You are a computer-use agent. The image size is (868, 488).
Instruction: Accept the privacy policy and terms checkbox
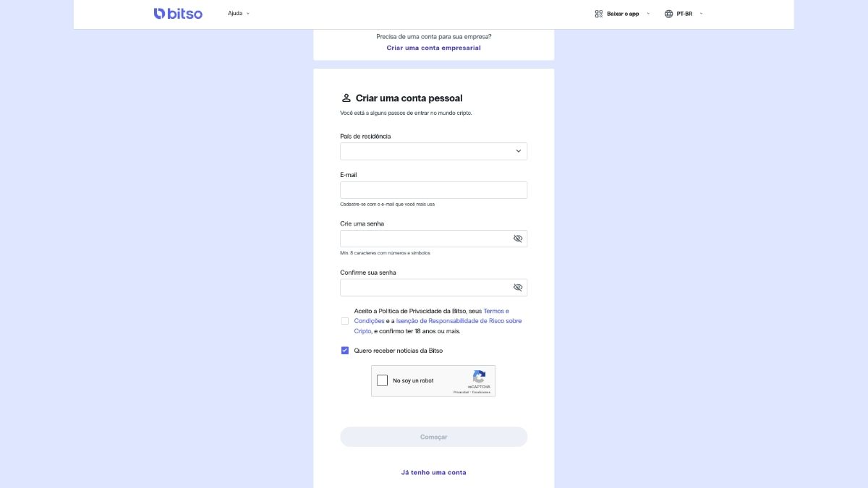pyautogui.click(x=345, y=321)
